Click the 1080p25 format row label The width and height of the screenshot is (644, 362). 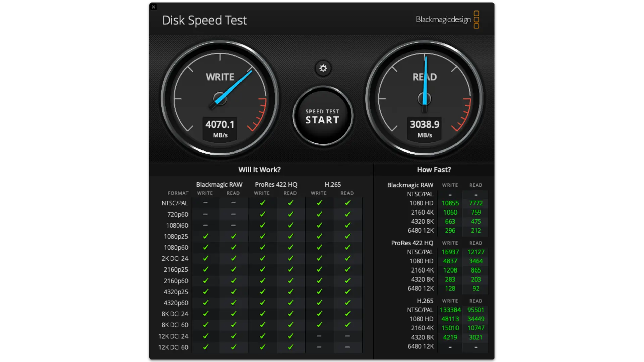(x=176, y=236)
